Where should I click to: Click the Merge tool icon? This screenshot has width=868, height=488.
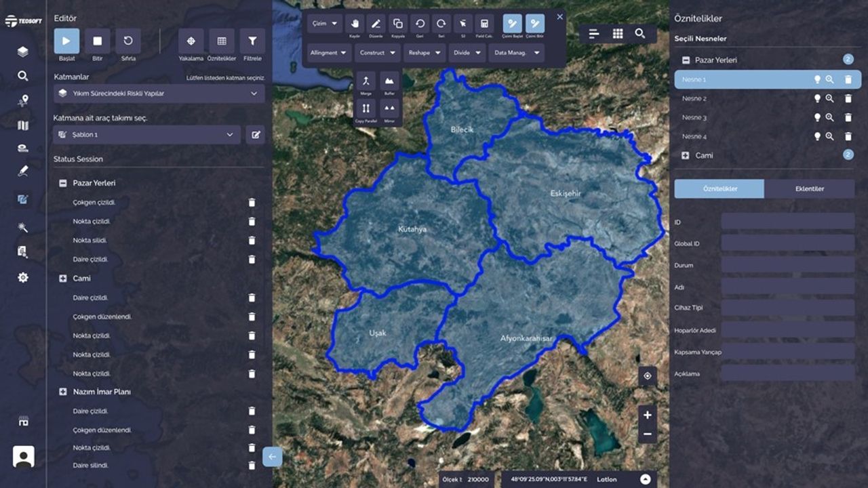[366, 83]
